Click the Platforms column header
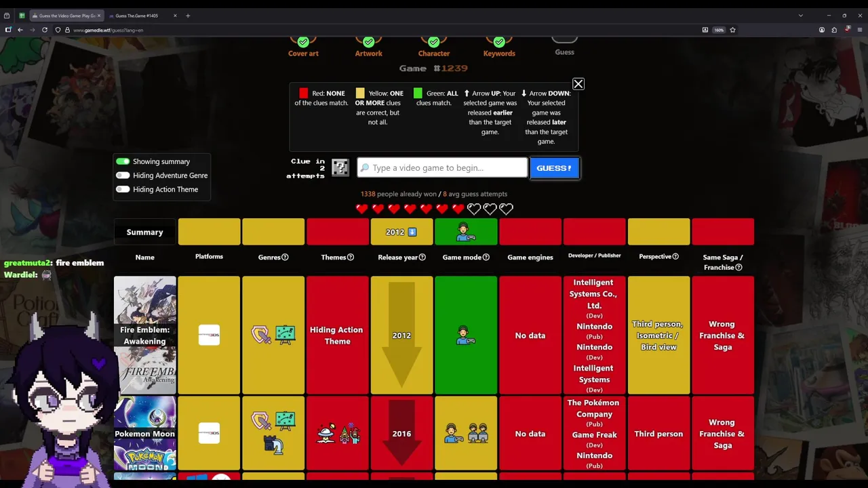 pyautogui.click(x=209, y=256)
